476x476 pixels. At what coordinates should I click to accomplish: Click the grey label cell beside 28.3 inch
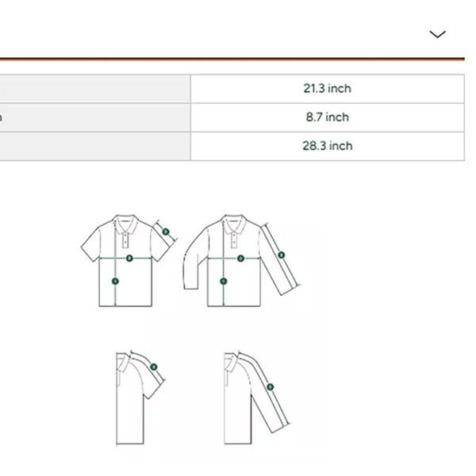click(x=95, y=146)
